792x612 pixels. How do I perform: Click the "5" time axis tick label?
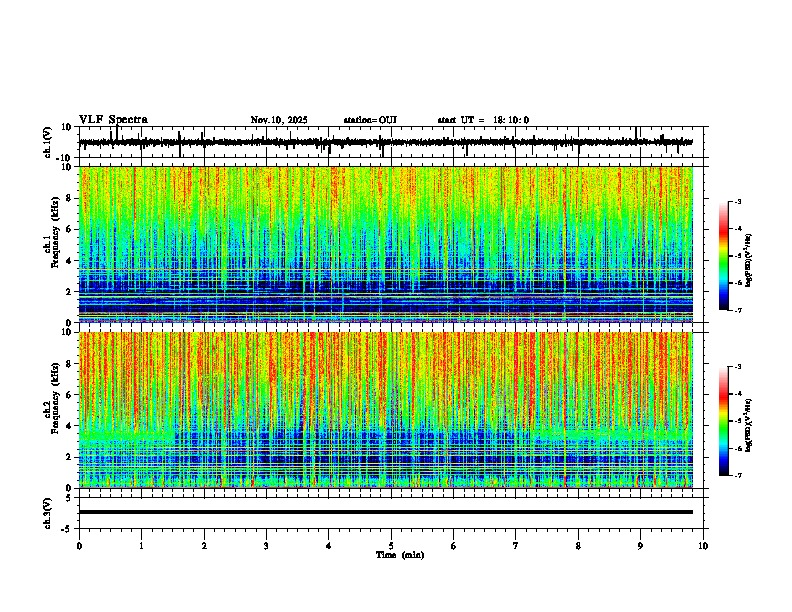click(391, 546)
